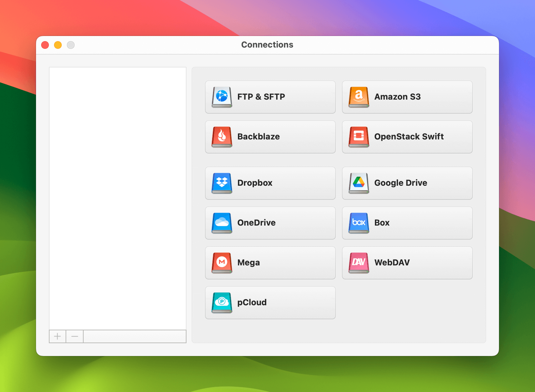Click the FTP & SFTP globe drive icon
Viewport: 535px width, 392px height.
click(x=222, y=97)
